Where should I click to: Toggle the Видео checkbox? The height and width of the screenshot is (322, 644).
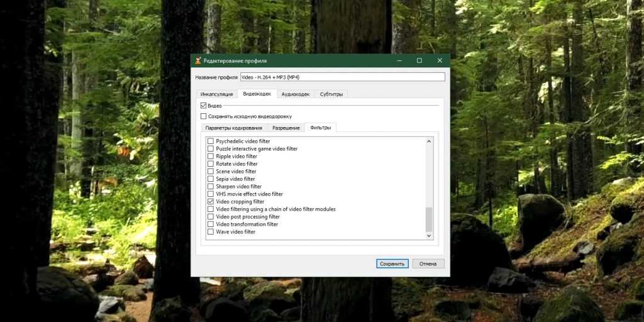click(203, 106)
